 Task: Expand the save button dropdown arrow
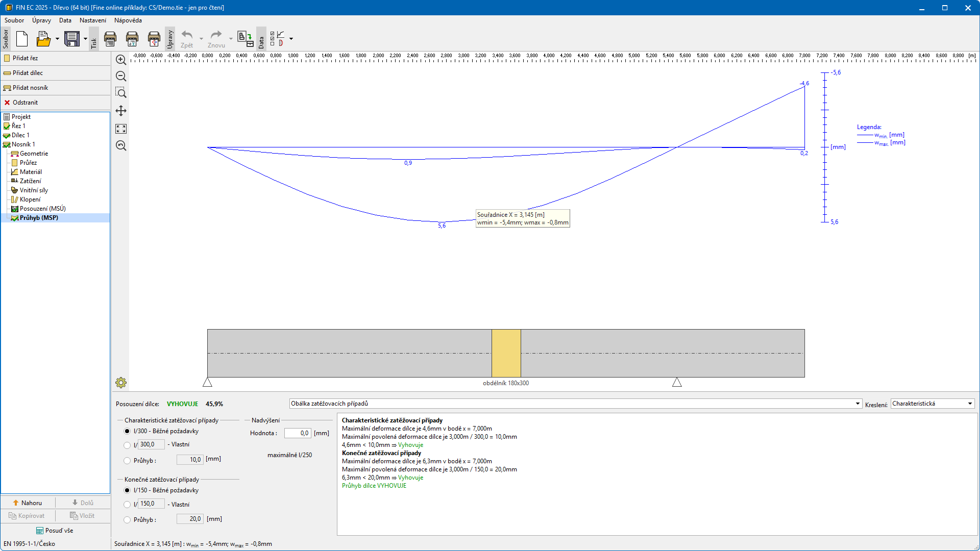click(85, 39)
